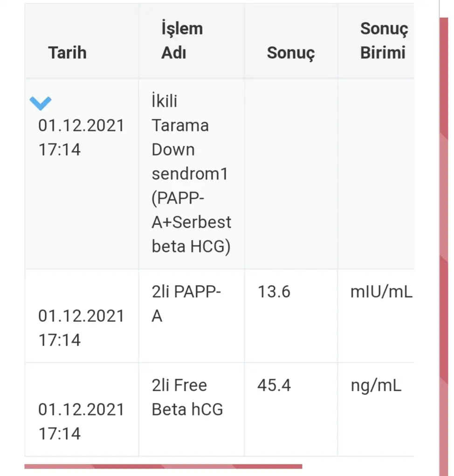Image resolution: width=454 pixels, height=476 pixels.
Task: Click the empty scroll track right of horizontal thumb
Action: tap(358, 466)
